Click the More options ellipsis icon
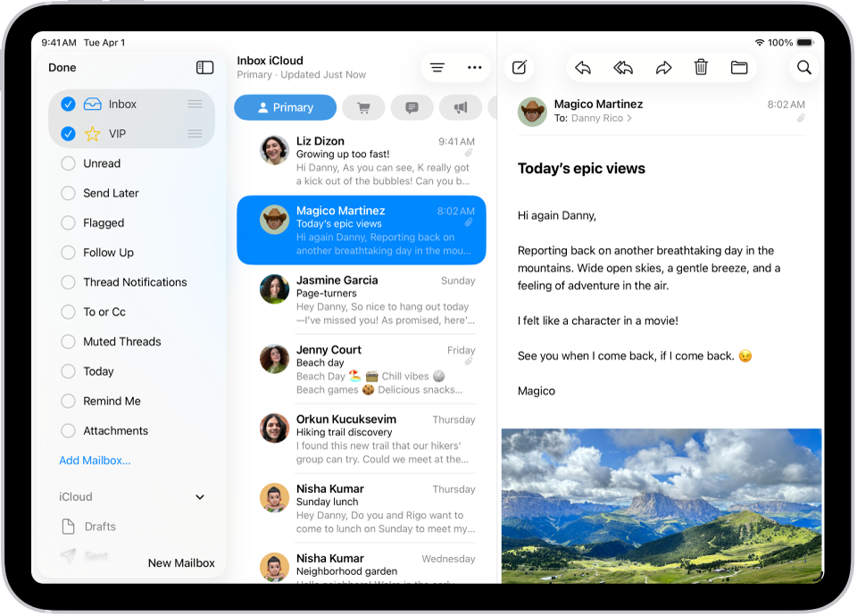 pos(474,67)
